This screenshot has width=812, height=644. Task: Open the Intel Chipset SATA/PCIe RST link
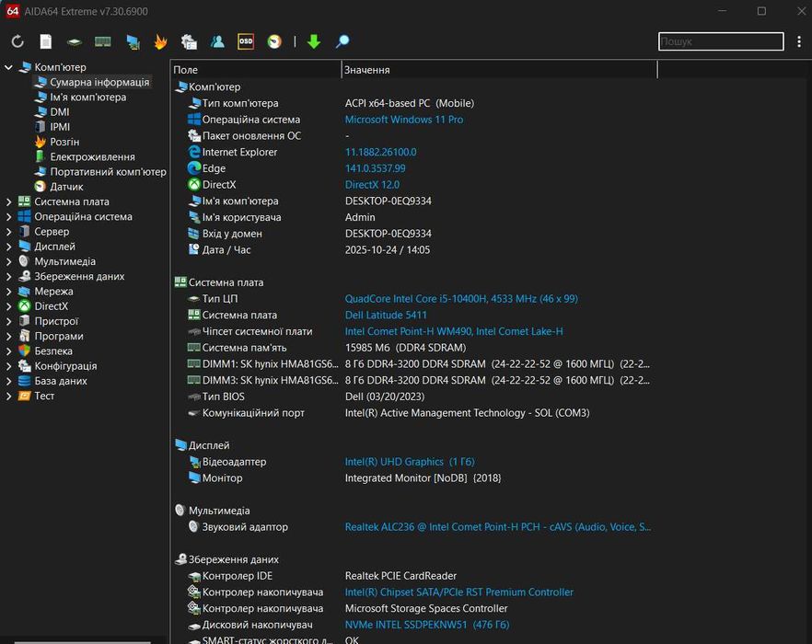[x=458, y=592]
